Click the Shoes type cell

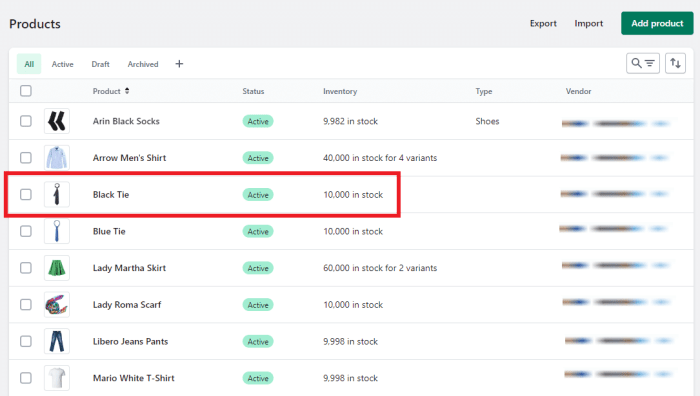487,121
